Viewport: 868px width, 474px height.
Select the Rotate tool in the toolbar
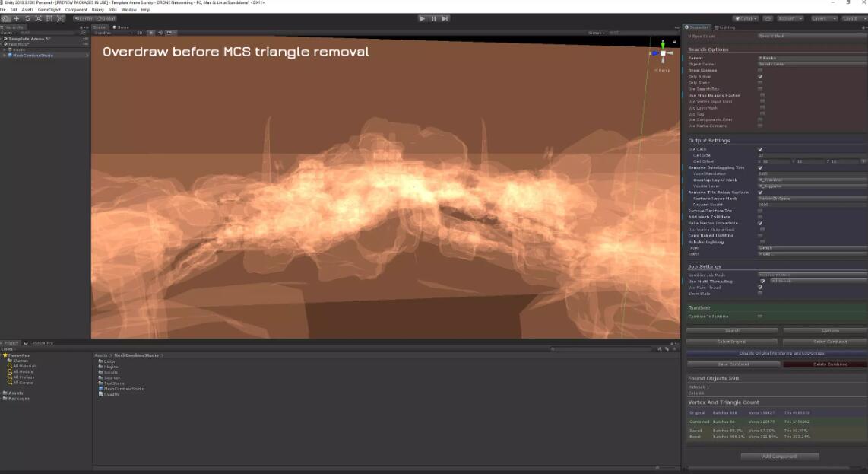pos(28,18)
